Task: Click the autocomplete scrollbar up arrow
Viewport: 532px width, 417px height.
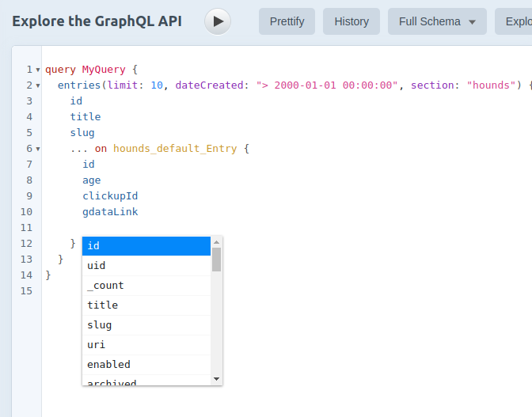Action: 216,242
